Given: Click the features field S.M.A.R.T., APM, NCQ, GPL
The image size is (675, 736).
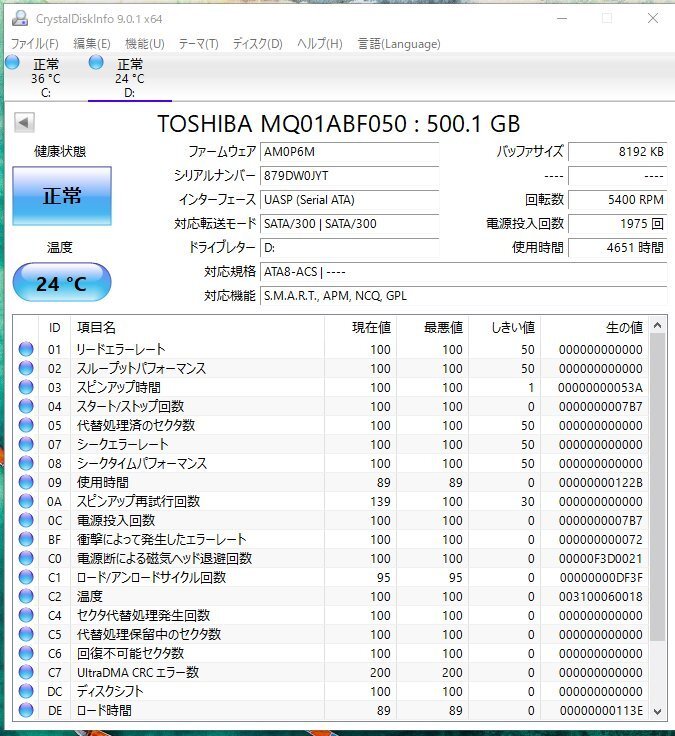Looking at the screenshot, I should [463, 296].
